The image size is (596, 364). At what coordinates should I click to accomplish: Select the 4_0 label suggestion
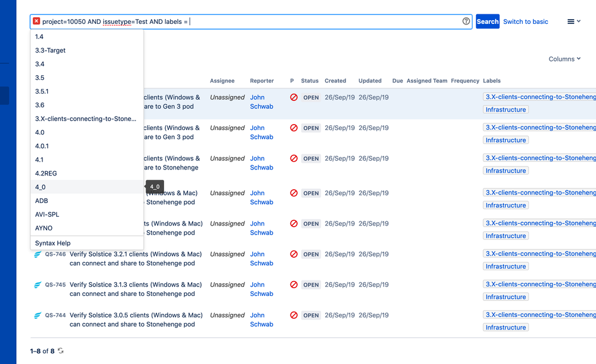coord(41,187)
